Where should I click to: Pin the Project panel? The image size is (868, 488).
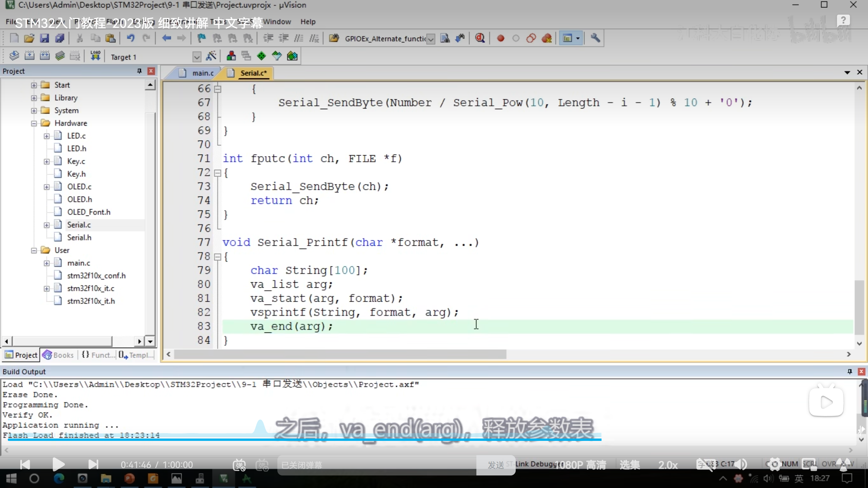pos(139,71)
